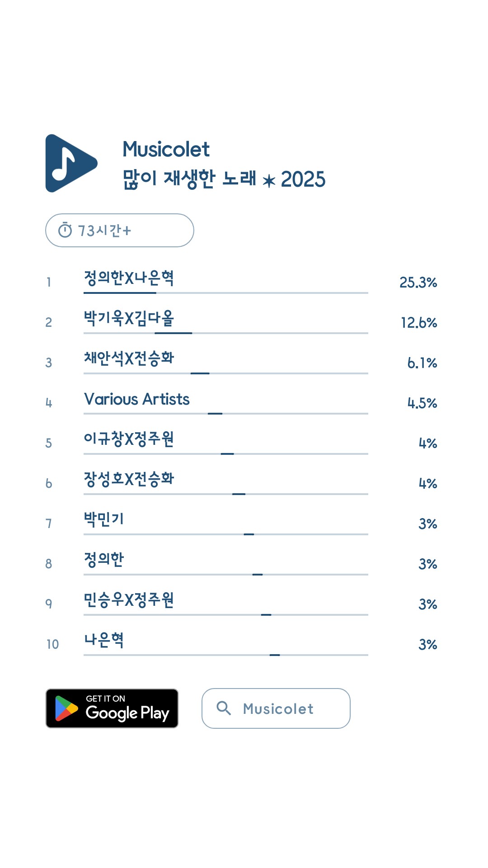Click the Musicolet search field
Image resolution: width=488 pixels, height=868 pixels.
click(276, 708)
